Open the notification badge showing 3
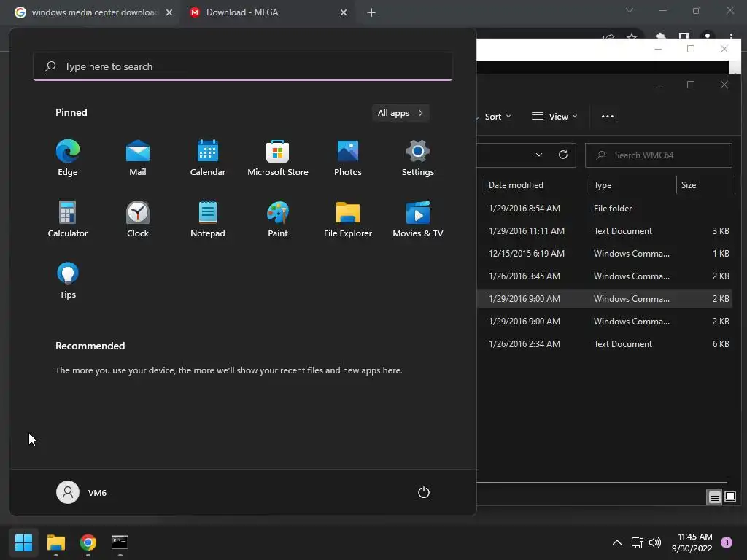Screen dimensions: 747x560 click(727, 542)
